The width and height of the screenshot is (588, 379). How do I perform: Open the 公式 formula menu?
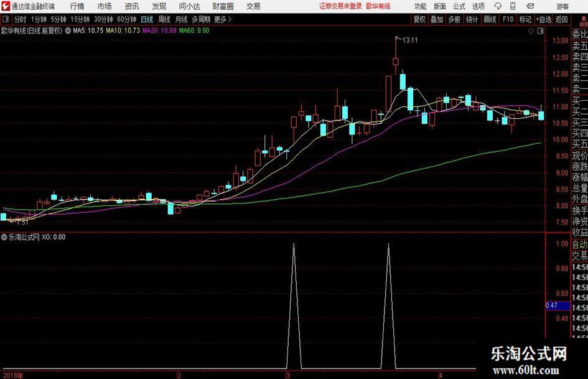click(459, 6)
